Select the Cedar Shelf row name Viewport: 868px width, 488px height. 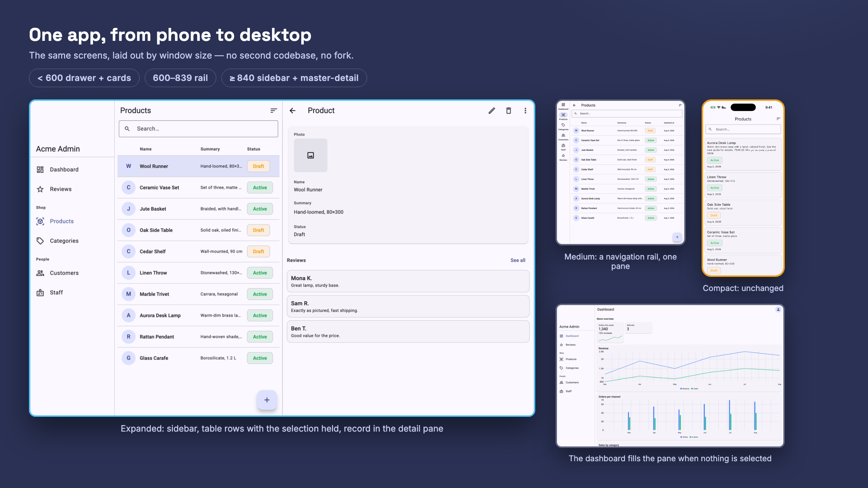point(153,252)
